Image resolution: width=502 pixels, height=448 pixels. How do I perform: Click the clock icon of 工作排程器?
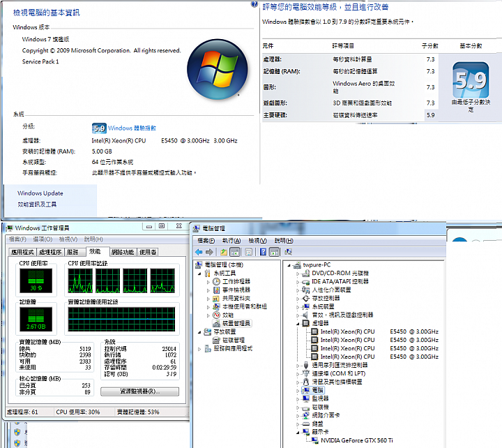click(217, 281)
